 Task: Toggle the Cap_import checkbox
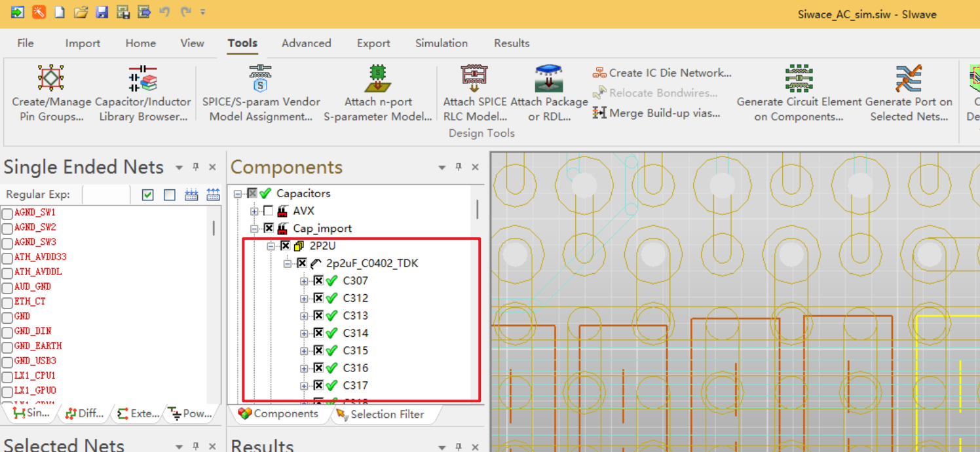pos(268,228)
